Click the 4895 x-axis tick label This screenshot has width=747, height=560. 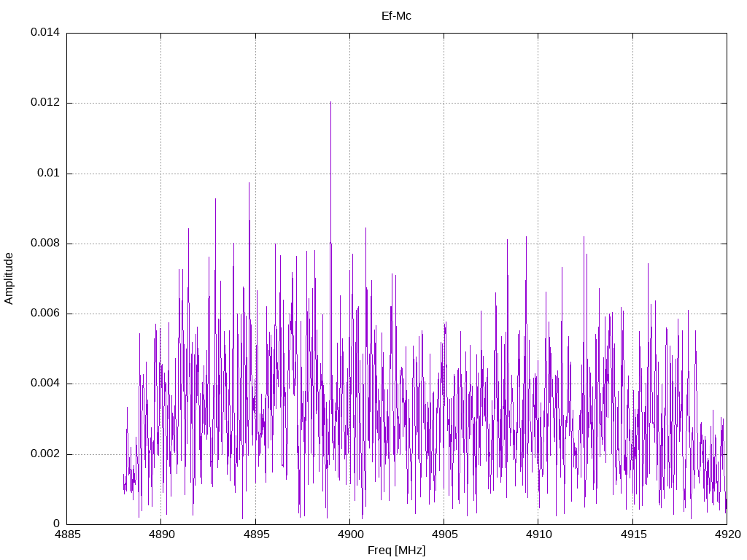pyautogui.click(x=256, y=534)
